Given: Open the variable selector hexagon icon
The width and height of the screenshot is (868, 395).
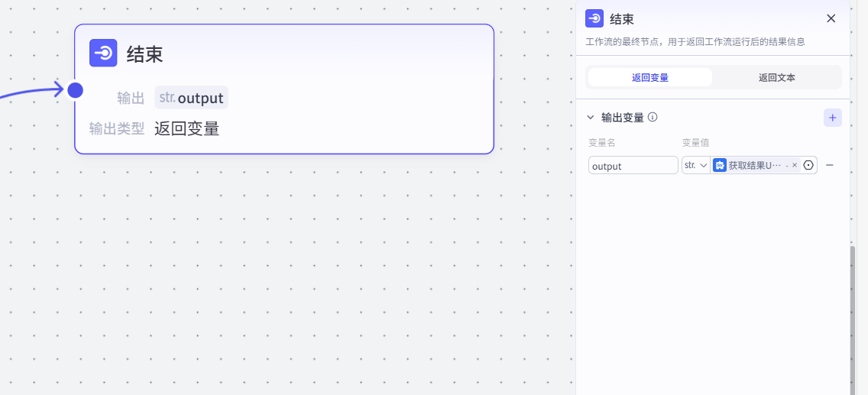Looking at the screenshot, I should click(x=808, y=165).
